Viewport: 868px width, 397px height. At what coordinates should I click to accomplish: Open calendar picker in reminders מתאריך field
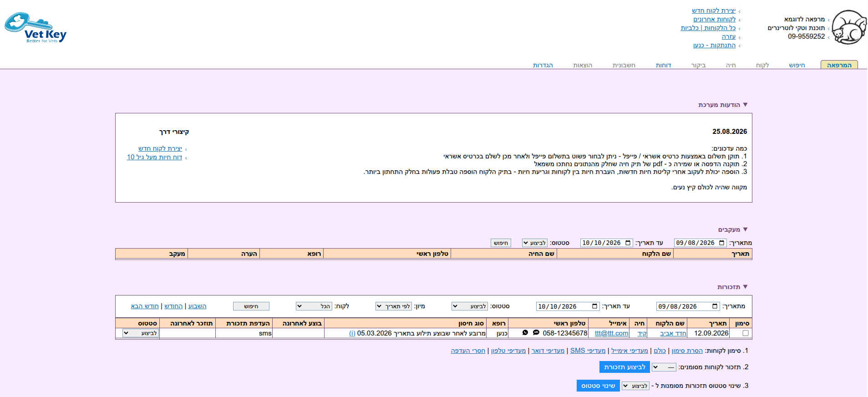715,306
